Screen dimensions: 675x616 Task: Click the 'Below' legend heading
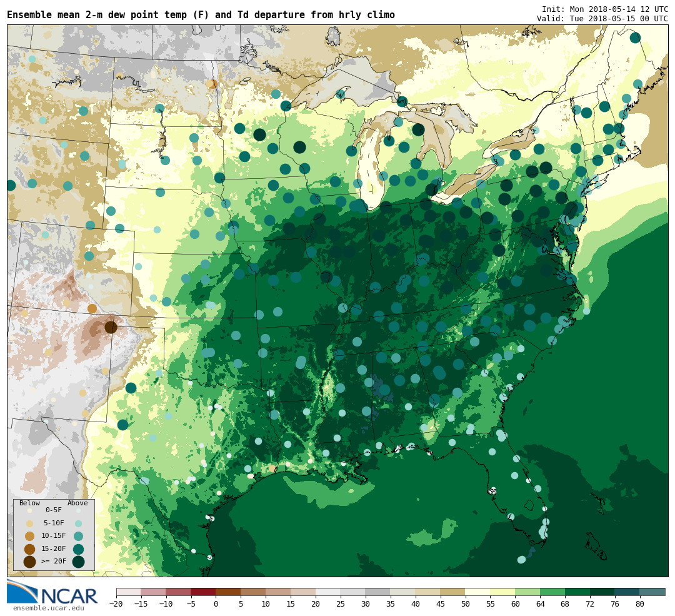pyautogui.click(x=30, y=503)
